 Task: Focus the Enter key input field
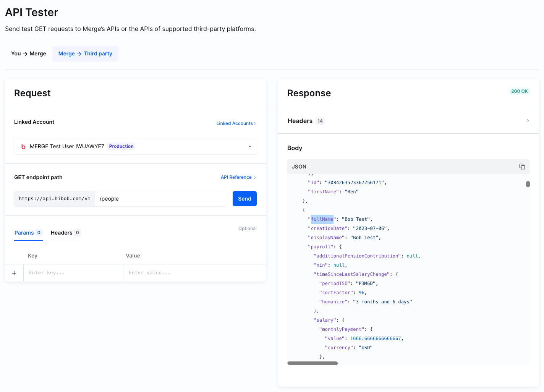click(73, 273)
